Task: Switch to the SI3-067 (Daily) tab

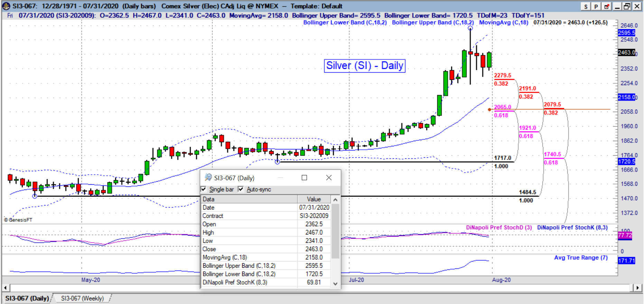Action: [x=27, y=298]
